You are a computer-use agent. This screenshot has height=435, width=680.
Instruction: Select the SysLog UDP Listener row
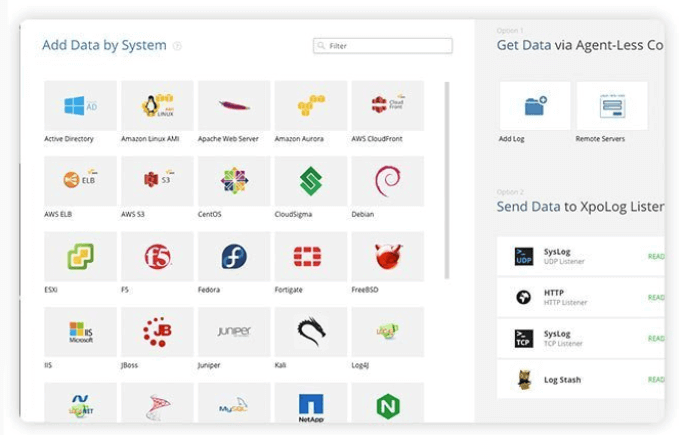point(581,256)
